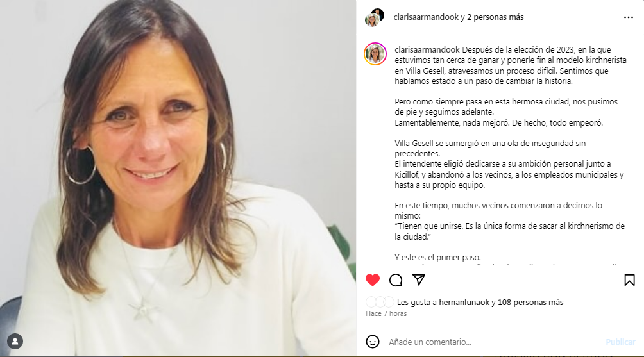Open 'Hace 7 horas' timestamp link
Screen dimensions: 644x357
pos(386,313)
